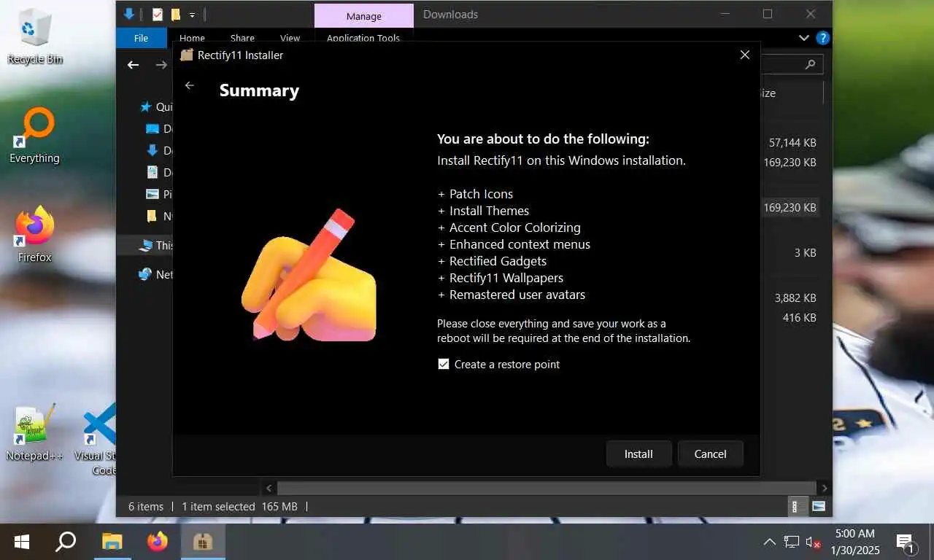
Task: Open Share ribbon tab in Explorer
Action: pos(242,38)
